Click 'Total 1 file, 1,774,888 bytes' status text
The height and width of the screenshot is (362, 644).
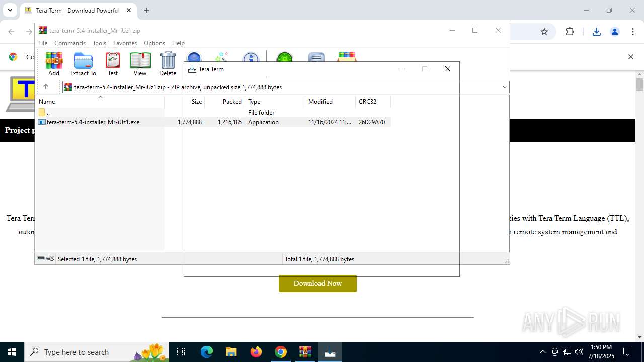click(319, 259)
